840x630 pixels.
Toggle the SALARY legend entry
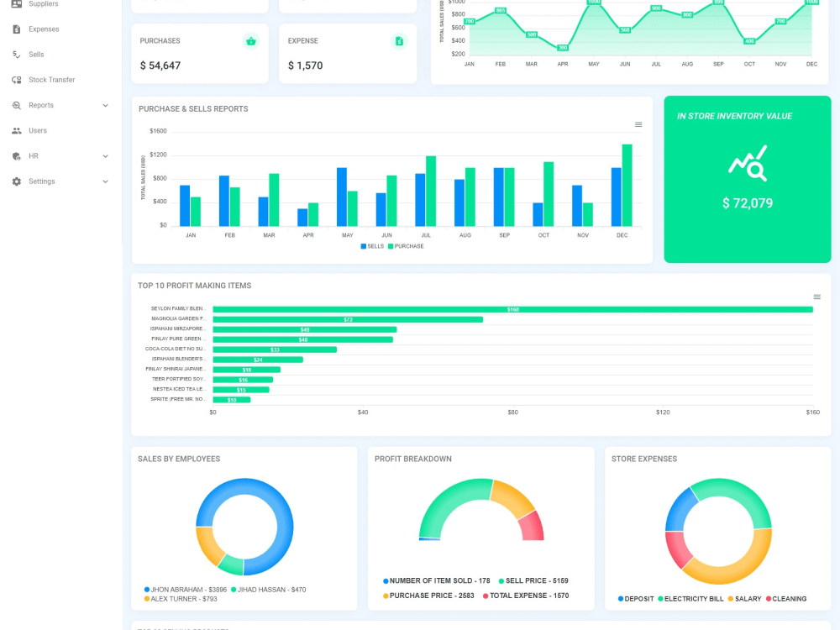(744, 599)
